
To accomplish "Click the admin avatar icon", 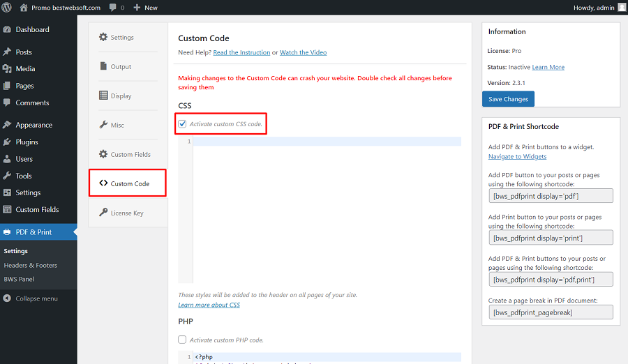I will tap(622, 7).
